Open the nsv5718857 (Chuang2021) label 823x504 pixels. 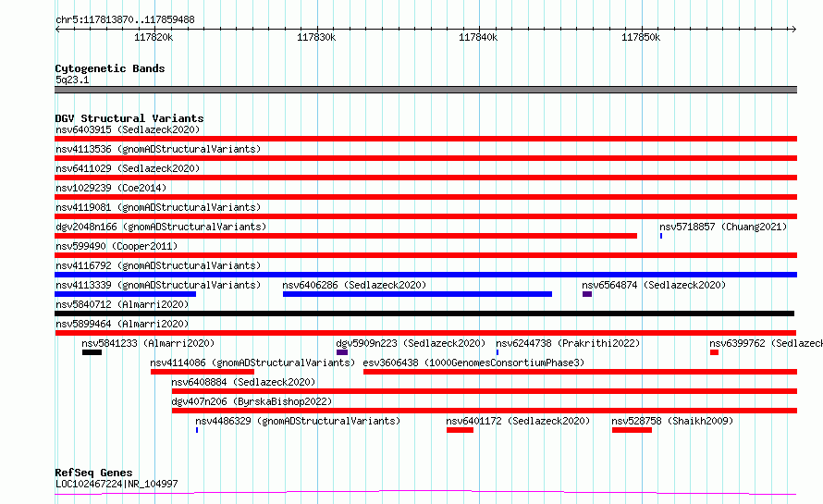click(x=723, y=227)
